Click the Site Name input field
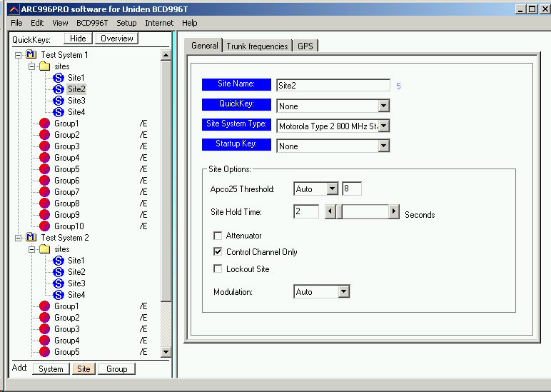The height and width of the screenshot is (392, 551). 333,86
